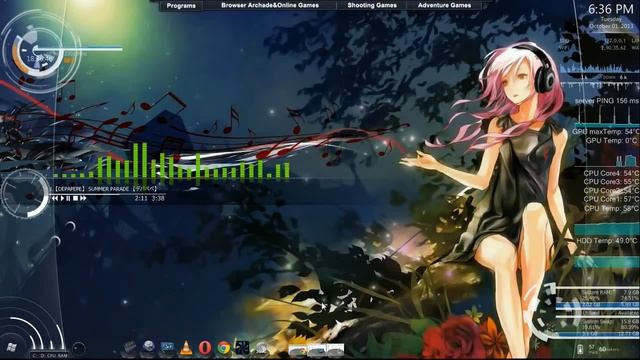Click the CPU Temp: 58°C reading

point(611,208)
